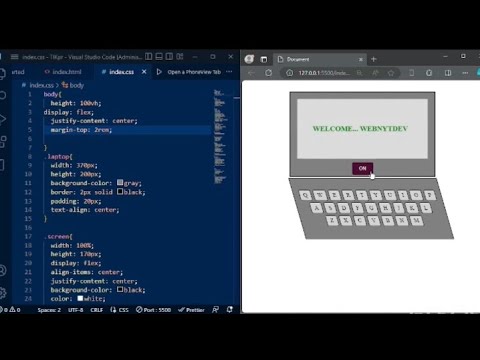The height and width of the screenshot is (360, 480).
Task: Open a PhoneView Tab button
Action: [194, 72]
